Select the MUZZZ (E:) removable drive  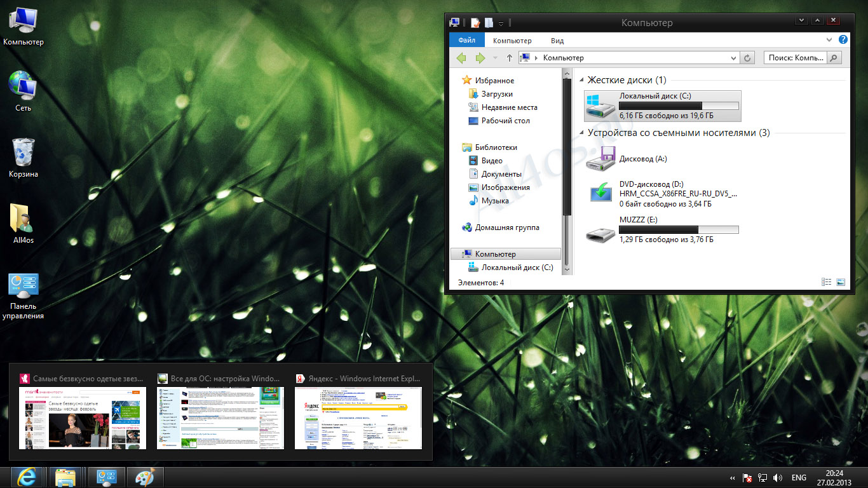661,229
